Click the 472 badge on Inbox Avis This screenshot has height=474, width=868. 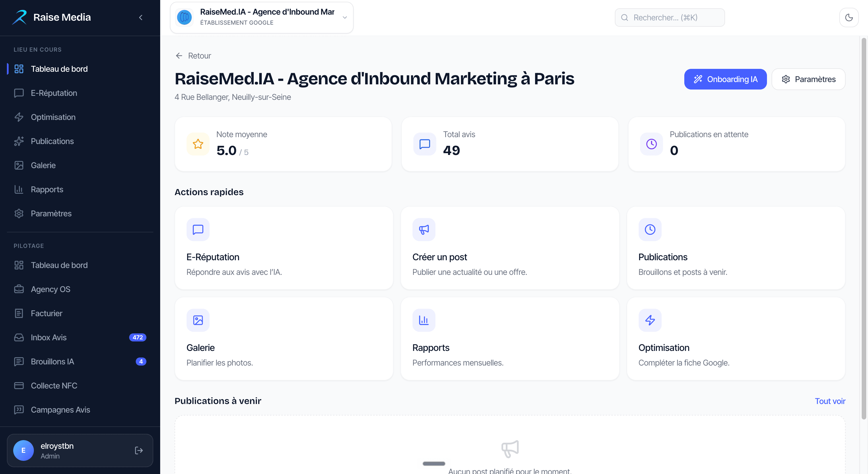[x=137, y=337]
